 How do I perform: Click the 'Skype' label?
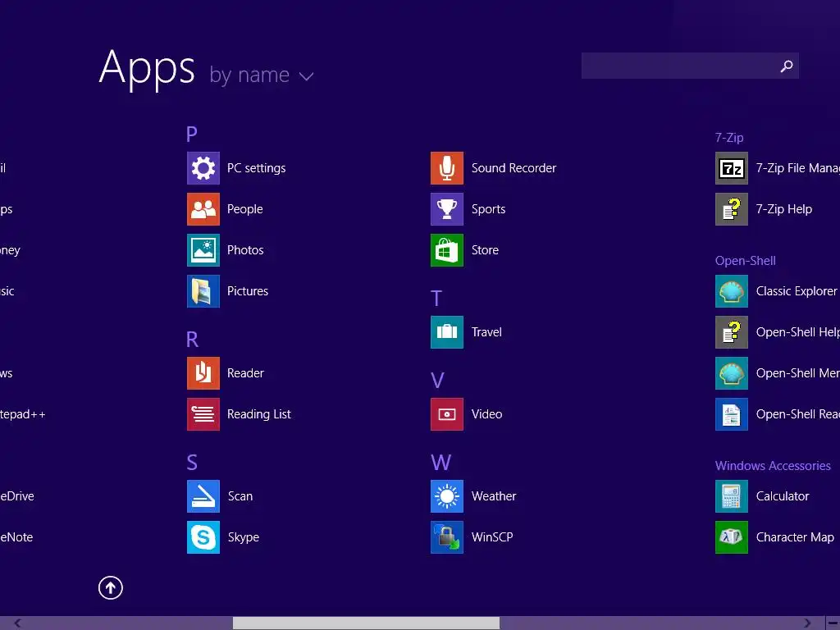(243, 536)
